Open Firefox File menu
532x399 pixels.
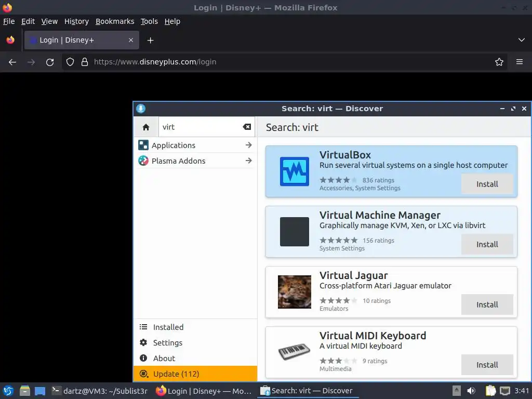pos(9,21)
